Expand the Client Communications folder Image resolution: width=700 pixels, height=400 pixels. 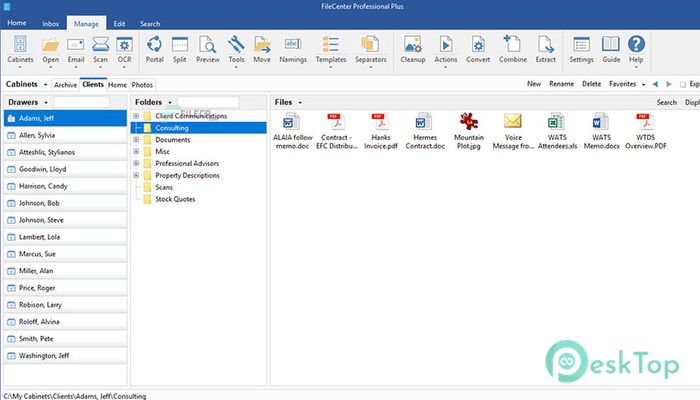pyautogui.click(x=136, y=116)
